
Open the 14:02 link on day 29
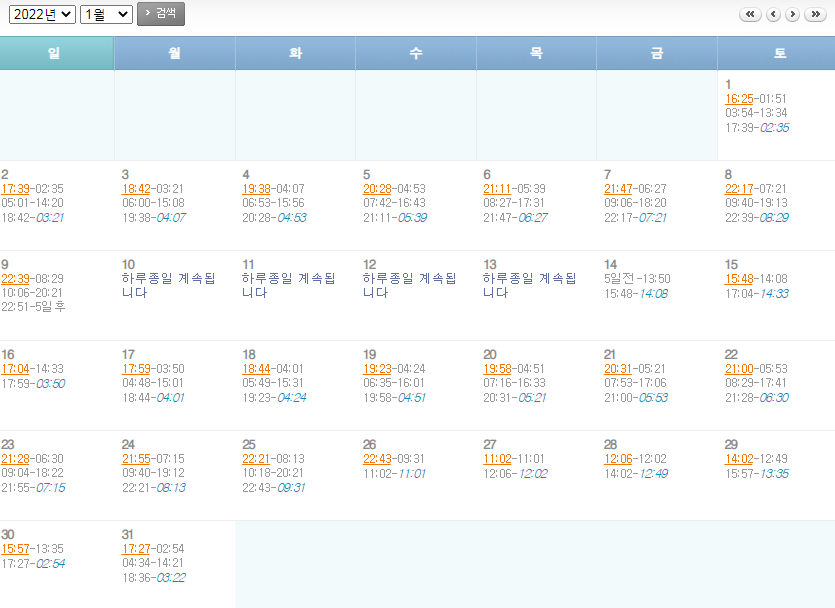pos(739,459)
